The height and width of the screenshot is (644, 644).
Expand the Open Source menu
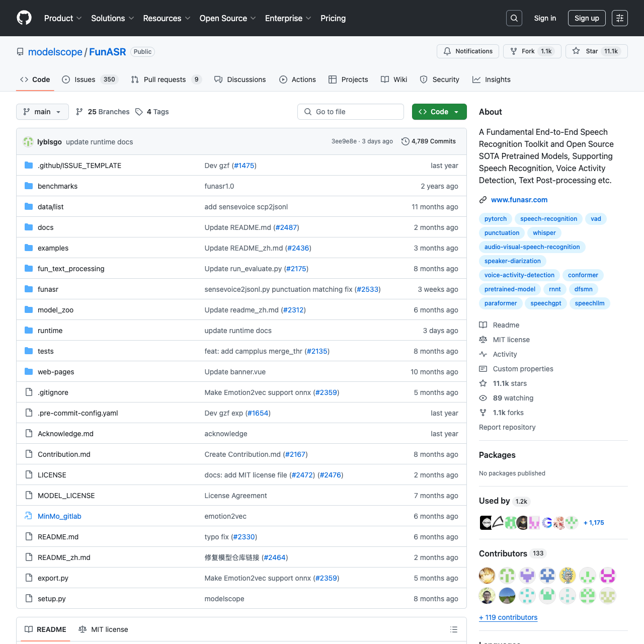(227, 18)
